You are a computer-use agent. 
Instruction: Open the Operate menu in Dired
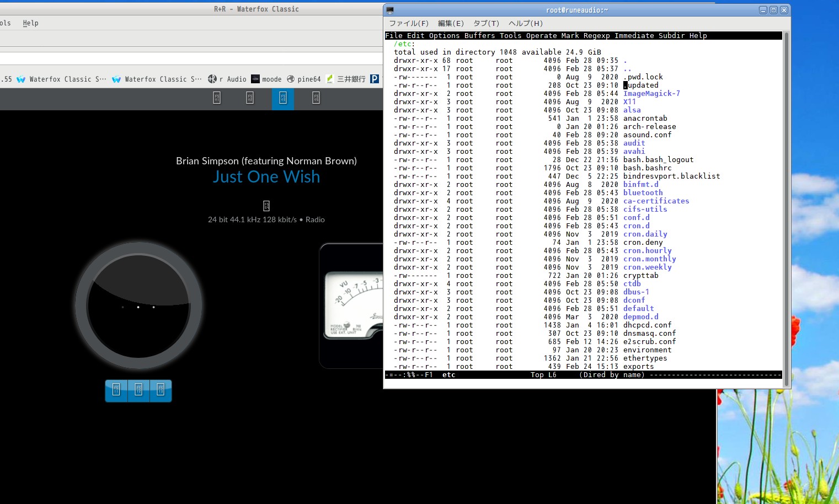[541, 35]
